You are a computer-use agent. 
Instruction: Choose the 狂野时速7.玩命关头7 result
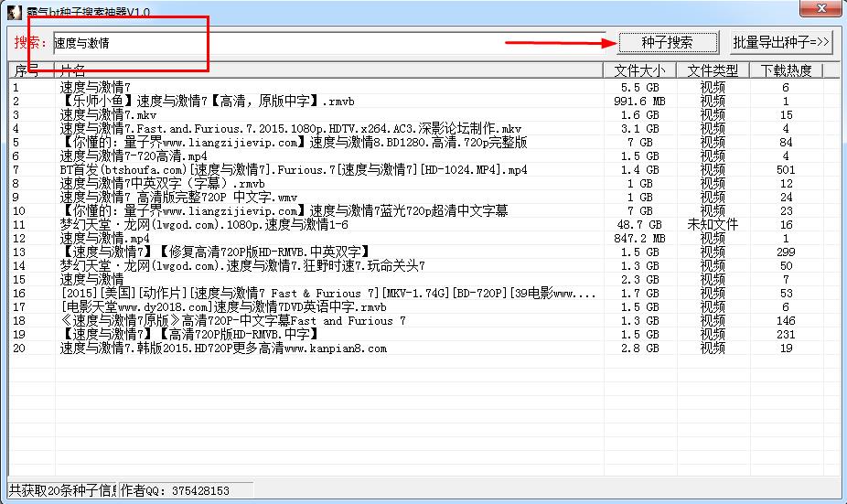point(241,266)
